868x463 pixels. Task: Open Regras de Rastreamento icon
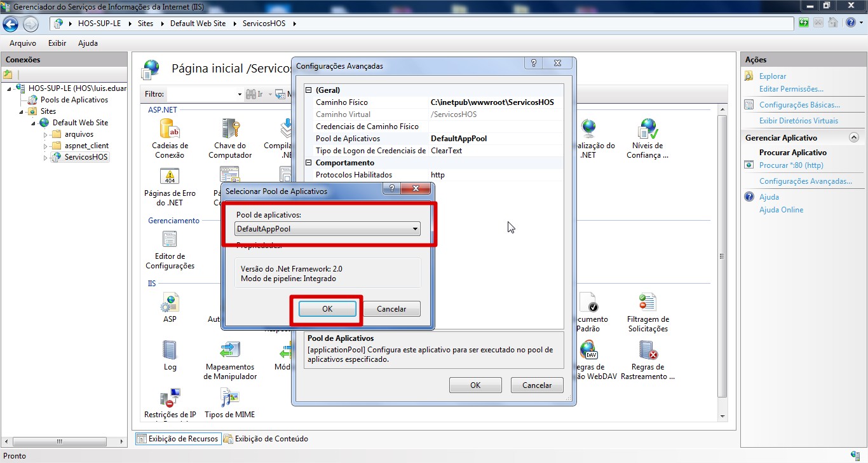click(647, 351)
